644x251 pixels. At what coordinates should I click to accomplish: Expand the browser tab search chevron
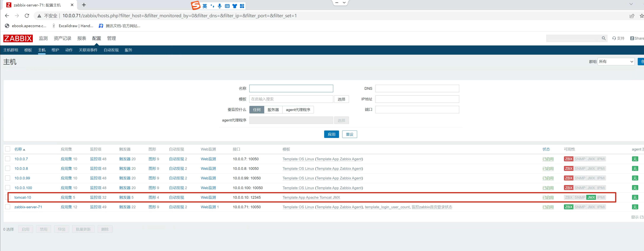(x=631, y=4)
